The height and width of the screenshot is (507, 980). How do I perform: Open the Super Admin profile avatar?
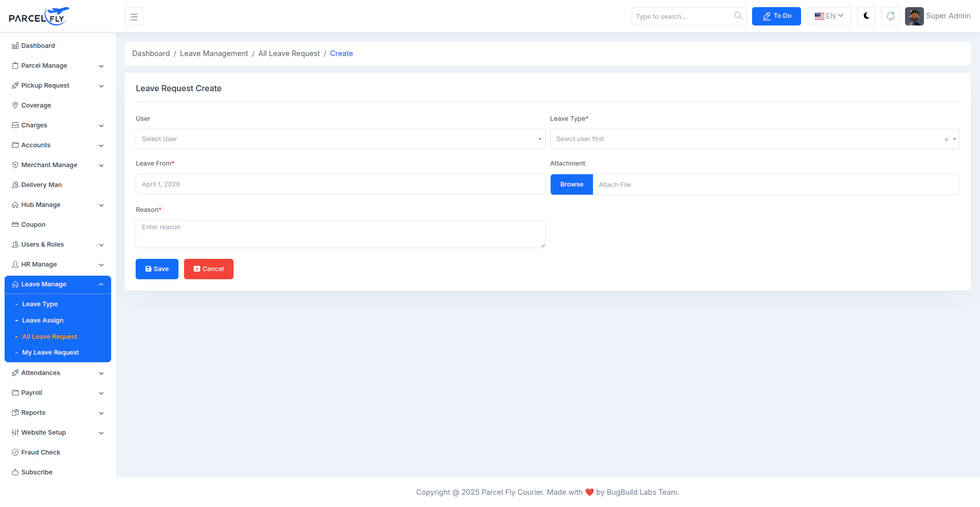[914, 16]
